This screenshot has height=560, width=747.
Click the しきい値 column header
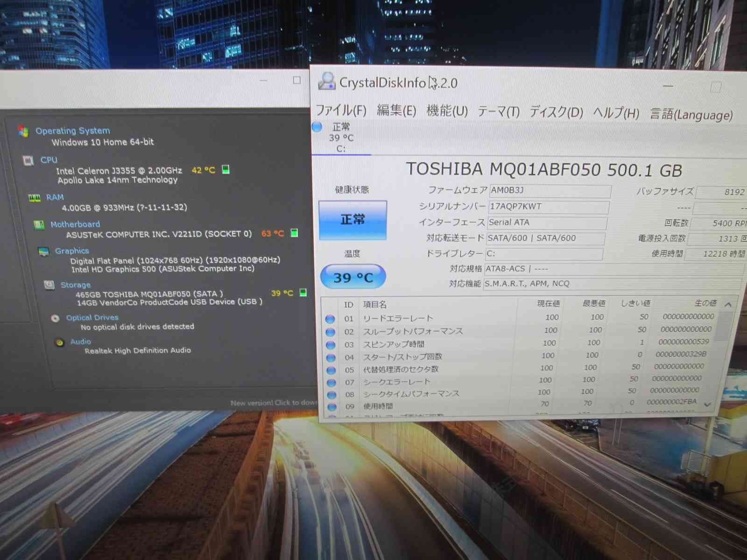635,303
